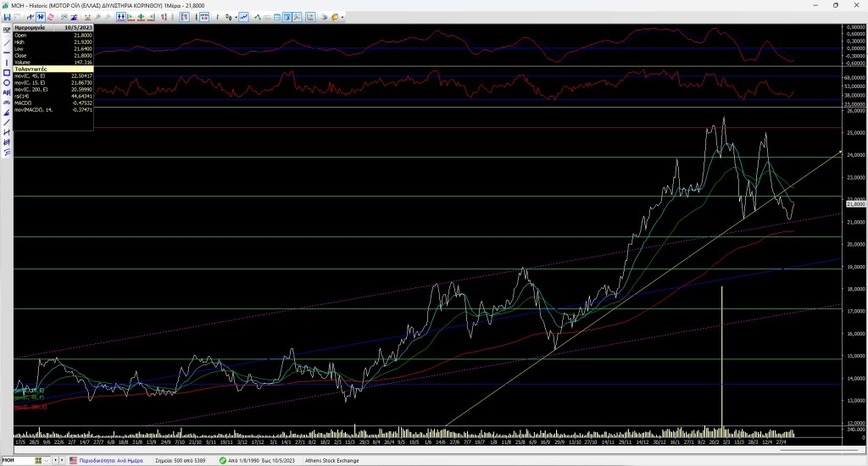868x466 pixels.
Task: Choose the rectangle drawing tool
Action: tap(7, 73)
